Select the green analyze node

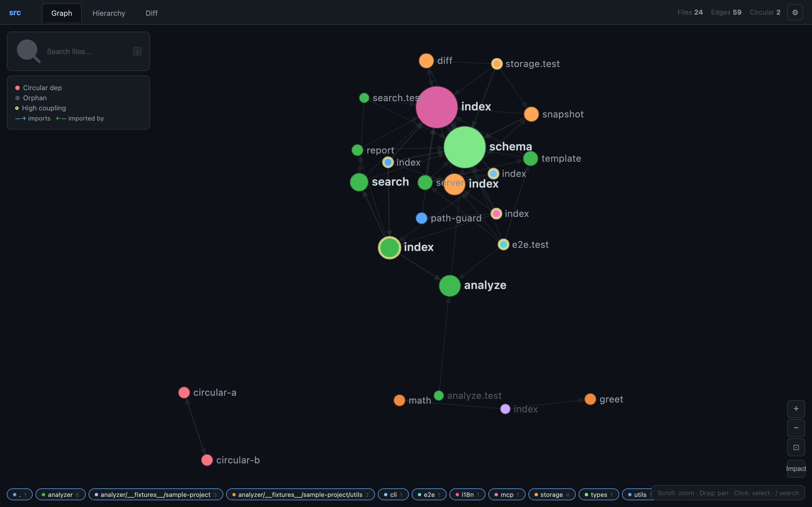click(449, 286)
